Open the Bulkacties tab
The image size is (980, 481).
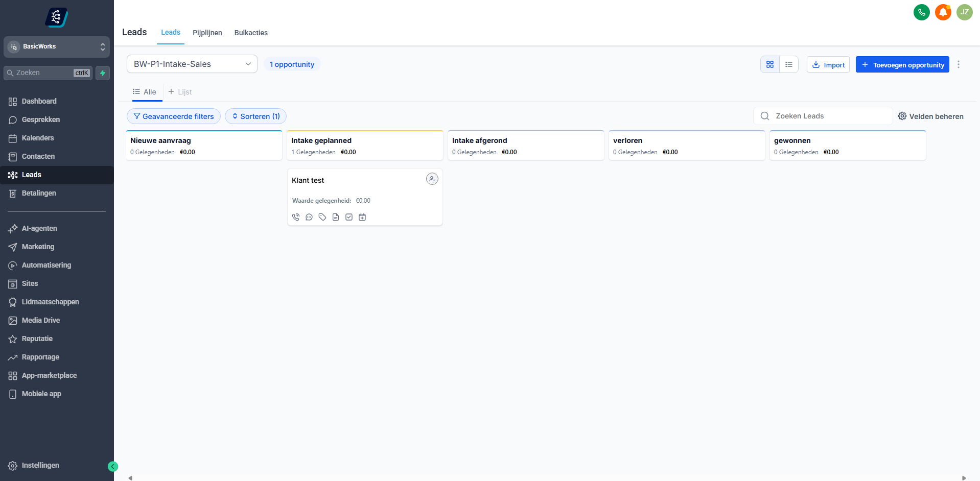251,33
